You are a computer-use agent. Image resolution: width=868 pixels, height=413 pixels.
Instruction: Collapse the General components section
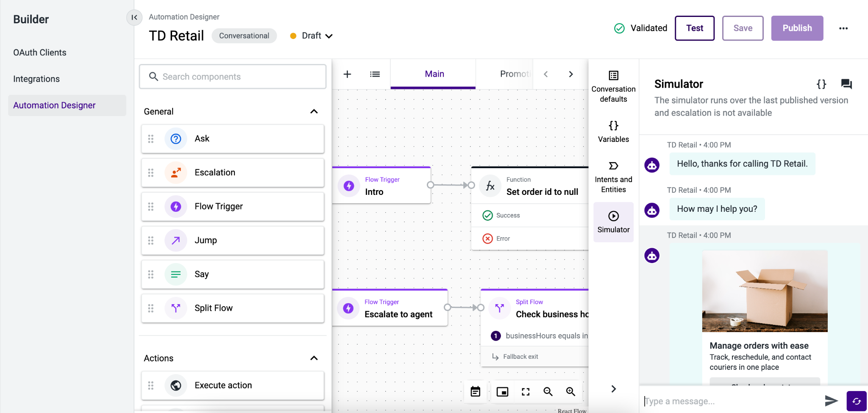(314, 111)
